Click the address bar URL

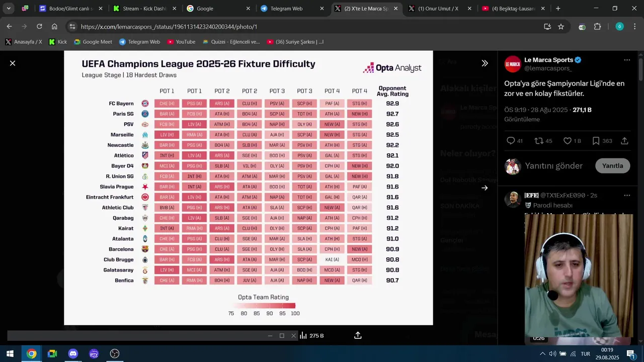[169, 27]
